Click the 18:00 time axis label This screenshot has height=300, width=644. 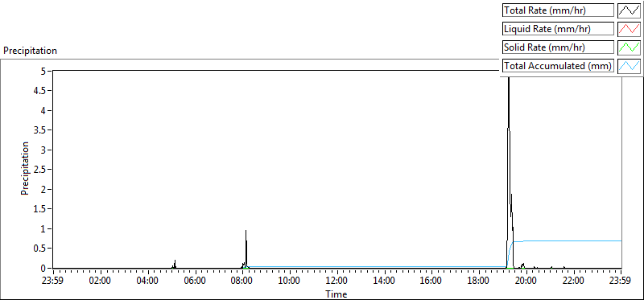[x=479, y=282]
